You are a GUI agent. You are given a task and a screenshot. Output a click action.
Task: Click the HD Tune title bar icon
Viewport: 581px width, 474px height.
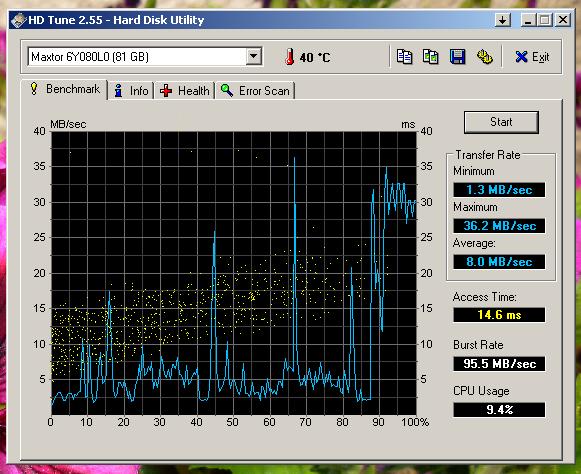coord(19,20)
